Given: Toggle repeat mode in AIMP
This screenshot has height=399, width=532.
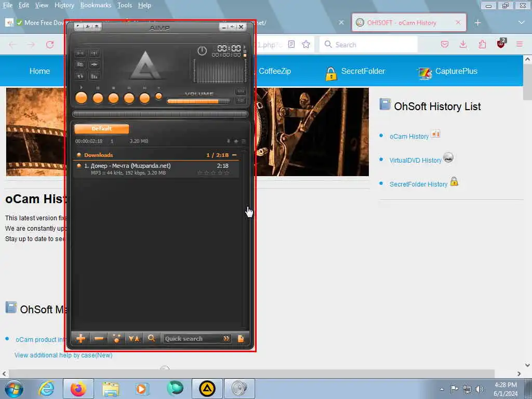Looking at the screenshot, I should [x=80, y=76].
